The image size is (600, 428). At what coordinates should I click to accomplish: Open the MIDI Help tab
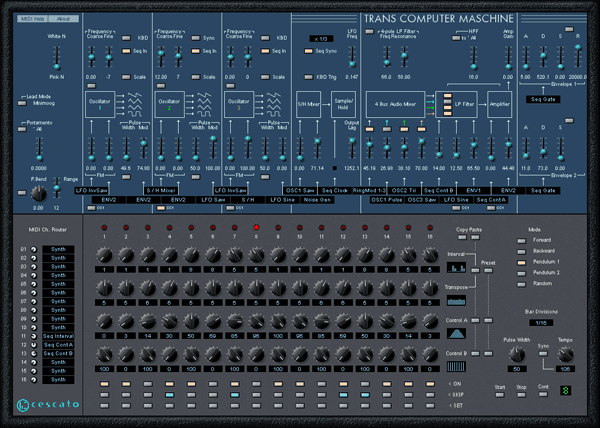[x=33, y=19]
